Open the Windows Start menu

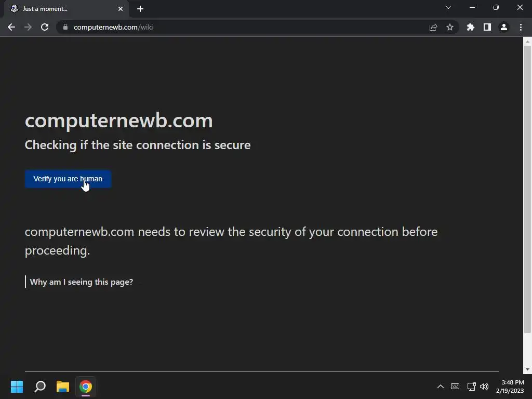(17, 387)
